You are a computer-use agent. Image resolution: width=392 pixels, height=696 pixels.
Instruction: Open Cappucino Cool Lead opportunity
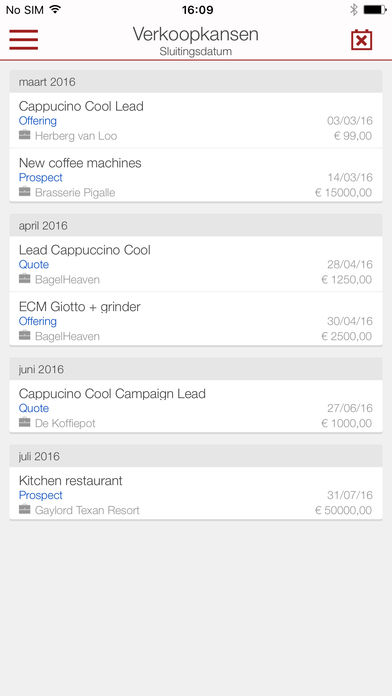tap(196, 120)
